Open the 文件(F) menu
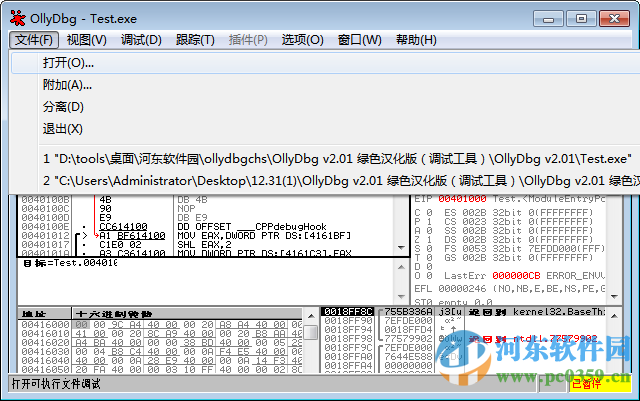This screenshot has width=640, height=401. click(x=34, y=40)
